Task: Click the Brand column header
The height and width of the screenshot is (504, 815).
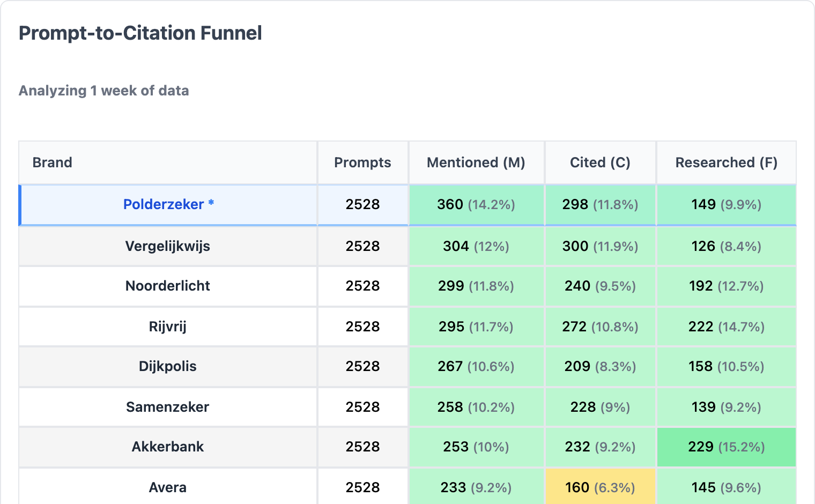Action: 168,162
